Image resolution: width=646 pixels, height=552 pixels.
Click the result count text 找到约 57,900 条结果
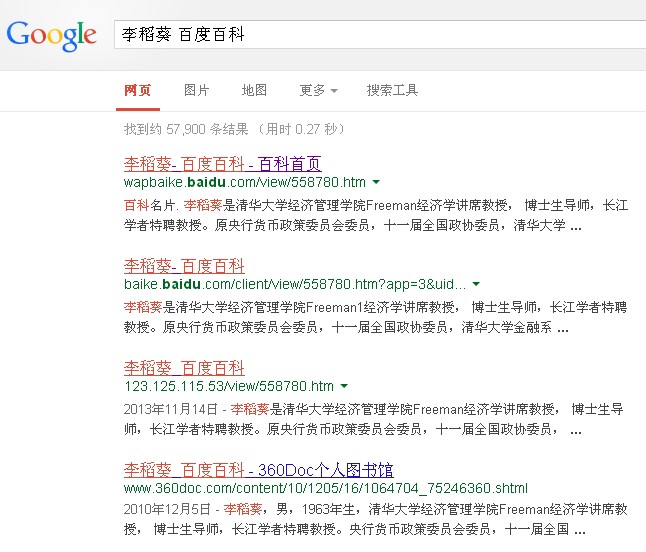pyautogui.click(x=186, y=129)
